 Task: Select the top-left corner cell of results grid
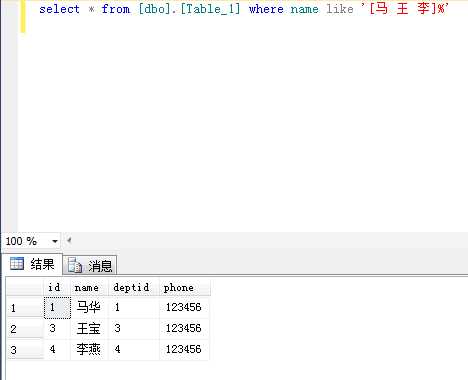click(25, 287)
